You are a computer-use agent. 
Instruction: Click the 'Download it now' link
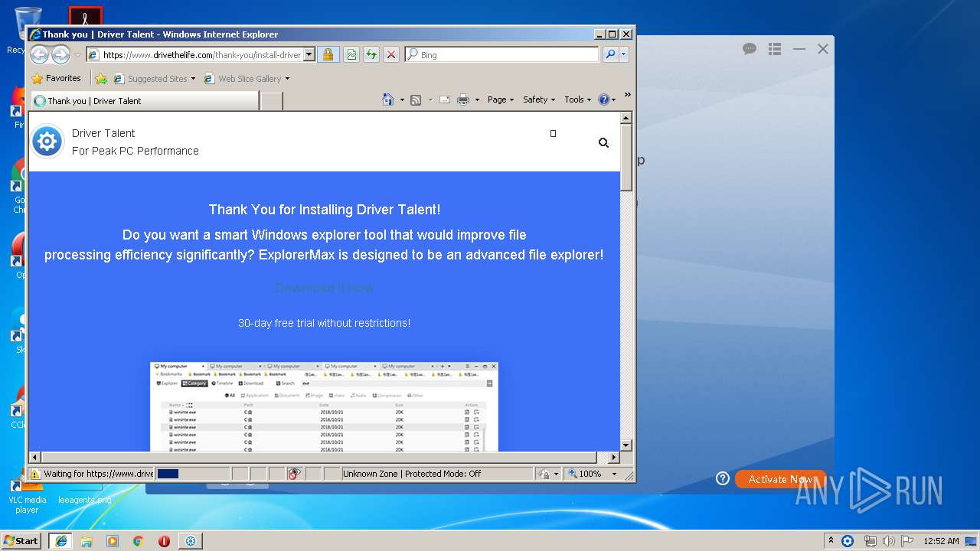pos(324,288)
